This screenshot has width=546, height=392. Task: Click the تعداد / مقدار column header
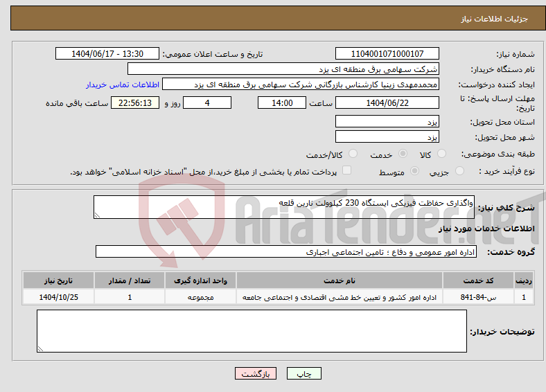click(129, 280)
